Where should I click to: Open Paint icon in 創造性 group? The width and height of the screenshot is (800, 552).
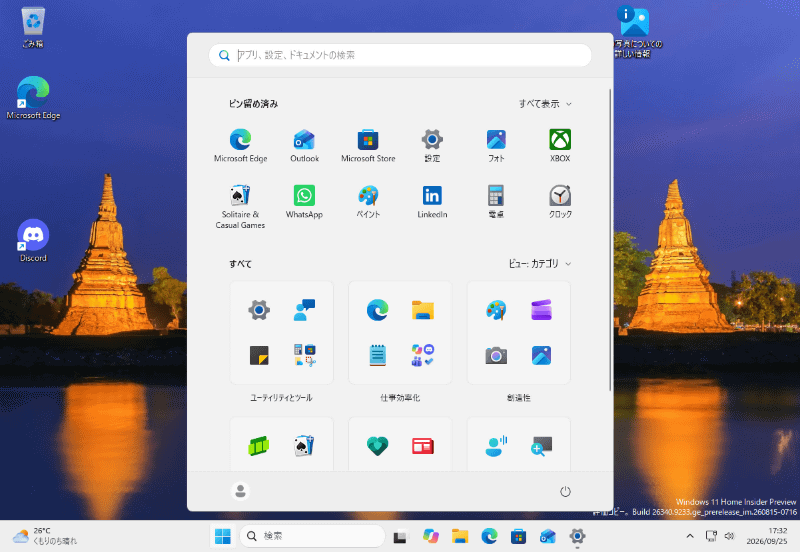click(x=496, y=310)
